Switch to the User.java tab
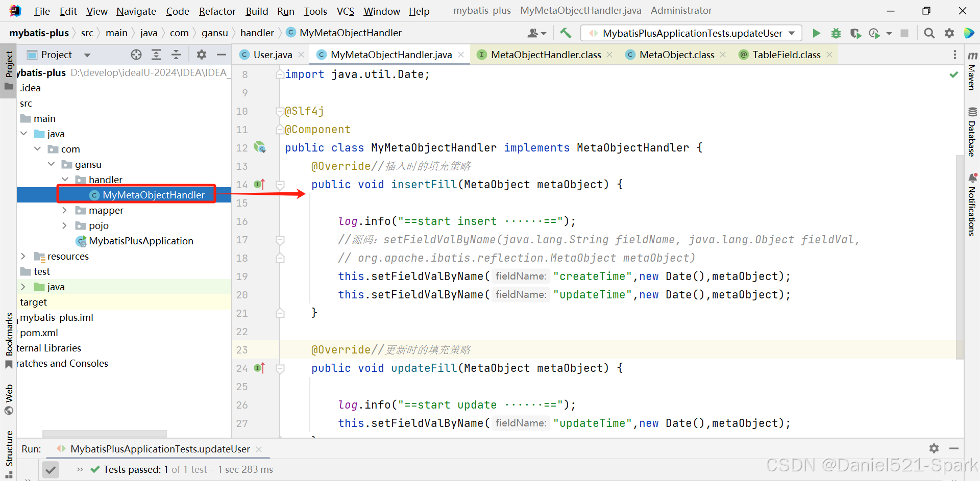This screenshot has width=980, height=481. [273, 55]
